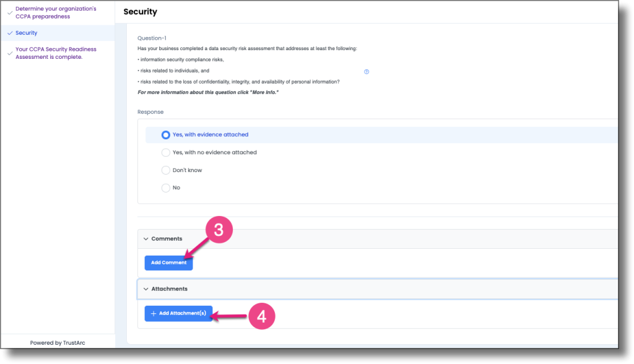Click the 'Has your business completed' question line
The image size is (634, 364).
click(247, 48)
